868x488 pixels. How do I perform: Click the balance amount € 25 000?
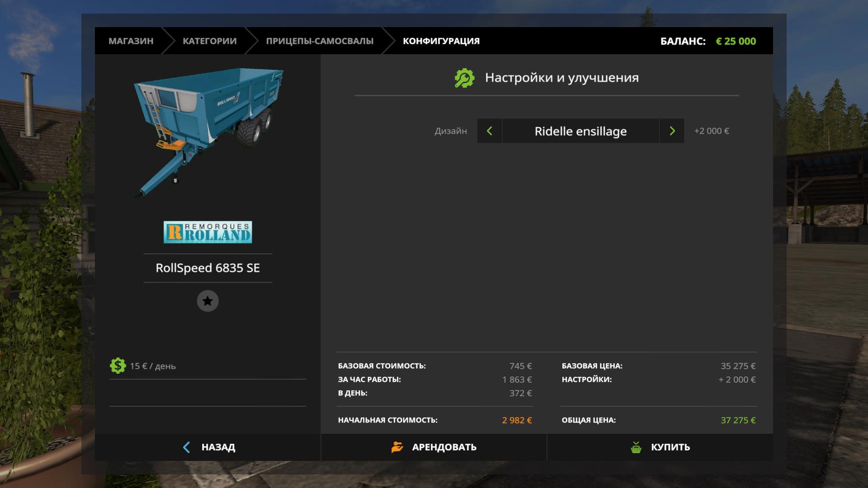736,41
